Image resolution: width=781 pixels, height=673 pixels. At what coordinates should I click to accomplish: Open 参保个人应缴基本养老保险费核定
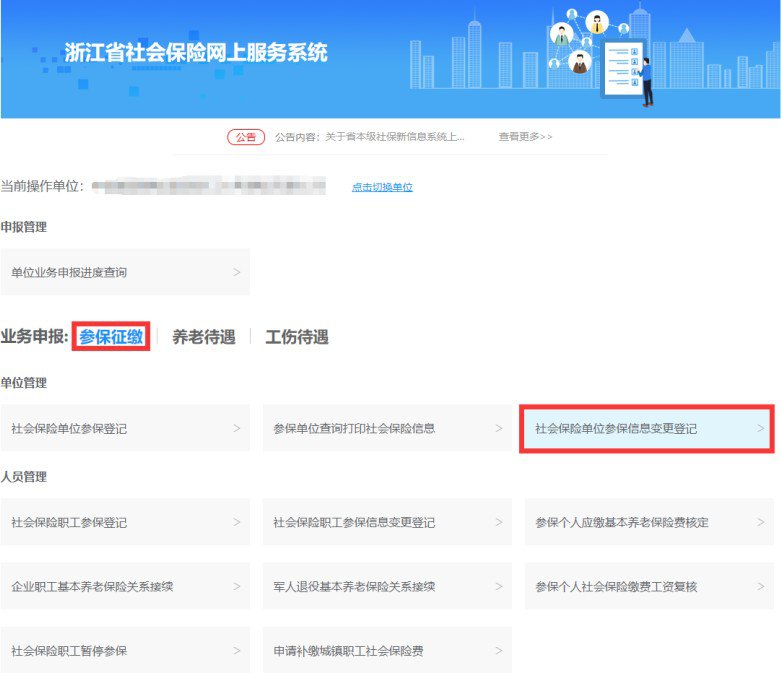click(x=649, y=522)
